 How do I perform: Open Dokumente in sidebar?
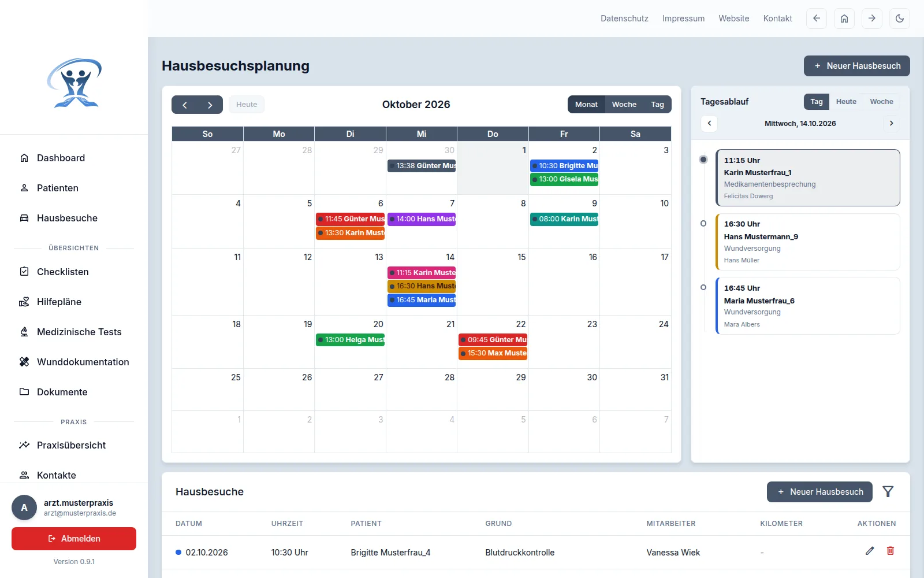[x=74, y=392]
